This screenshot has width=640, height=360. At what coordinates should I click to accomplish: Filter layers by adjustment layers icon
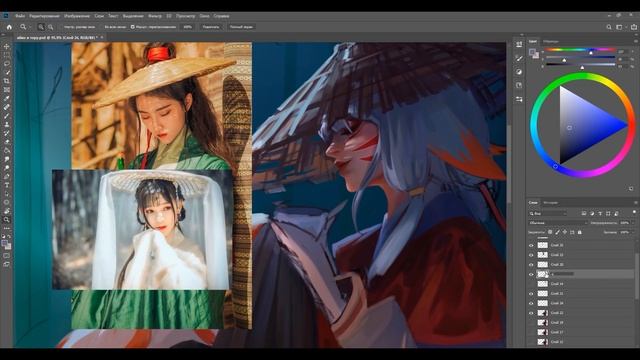click(592, 213)
